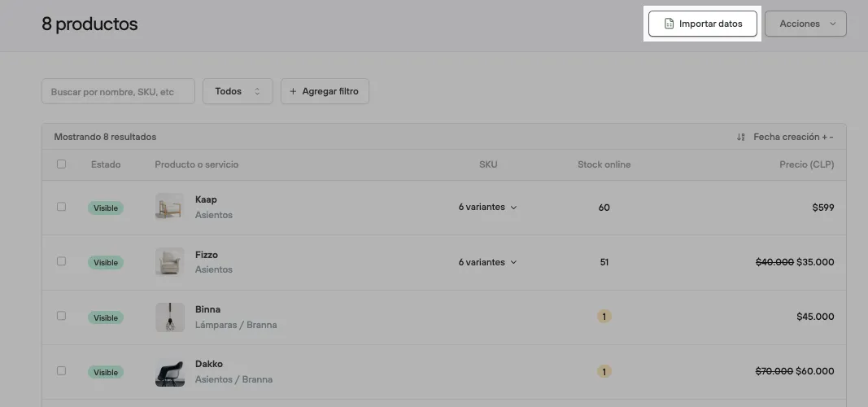Click the price $45.000 for Binna
868x407 pixels.
point(815,317)
